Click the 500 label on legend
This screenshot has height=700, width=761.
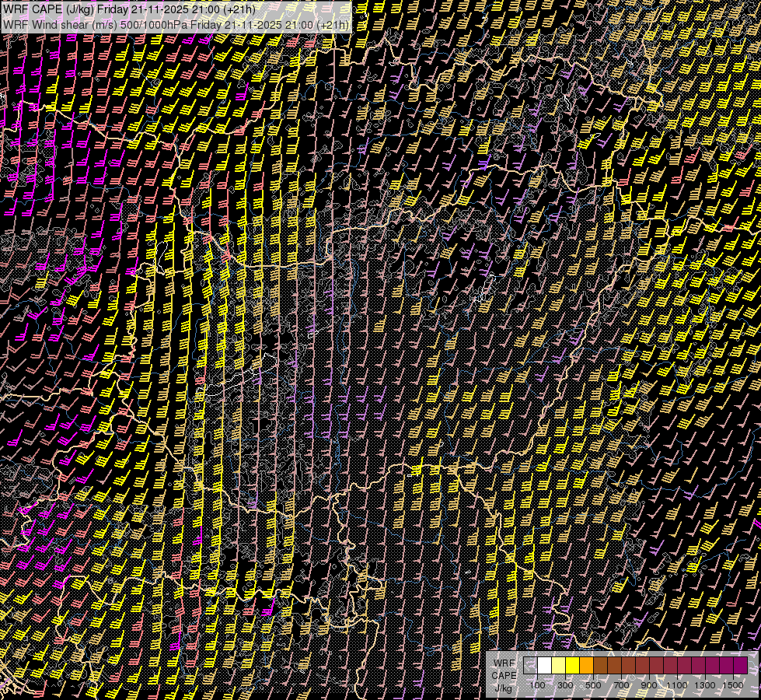click(593, 685)
